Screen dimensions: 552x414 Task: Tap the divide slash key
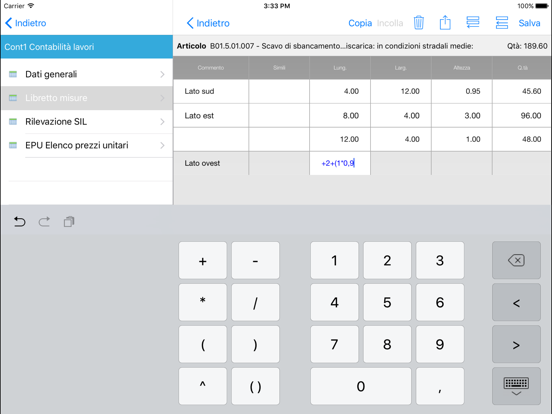pos(255,302)
